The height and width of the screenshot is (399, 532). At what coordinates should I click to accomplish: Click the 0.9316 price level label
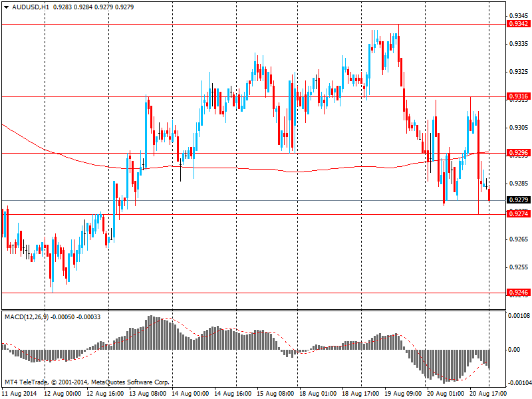[x=519, y=96]
